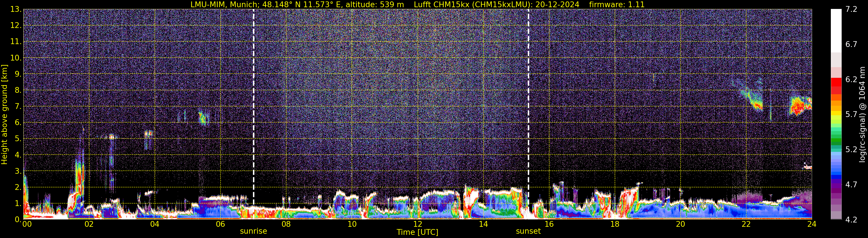
Task: Click the colorbar tick label '6.7'
Action: point(851,44)
